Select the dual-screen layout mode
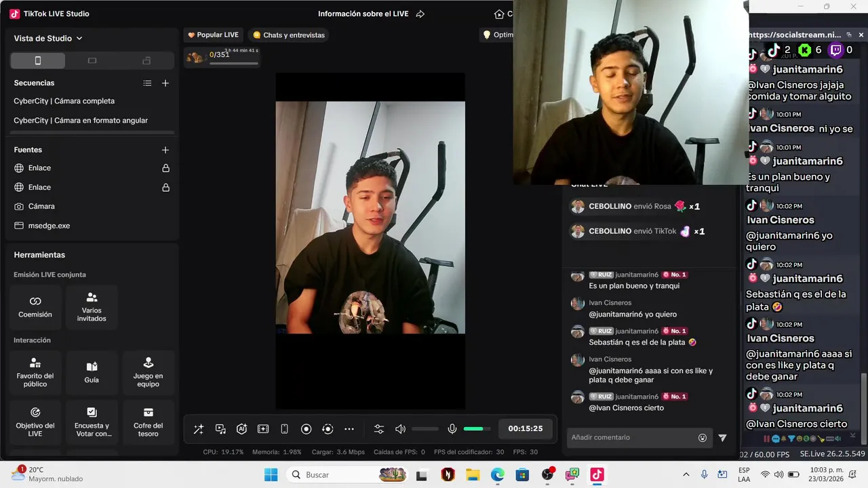Image resolution: width=868 pixels, height=488 pixels. coord(146,61)
